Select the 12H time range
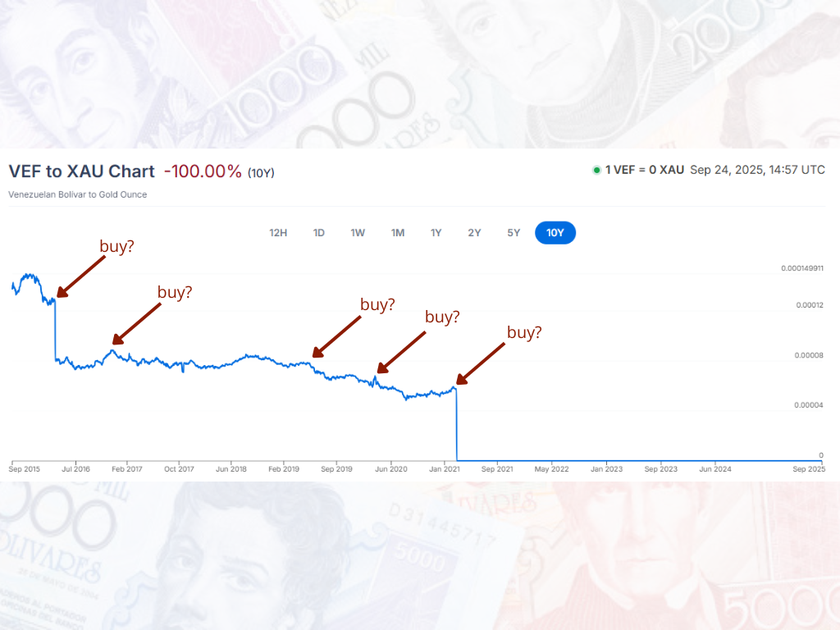The width and height of the screenshot is (840, 630). point(278,233)
